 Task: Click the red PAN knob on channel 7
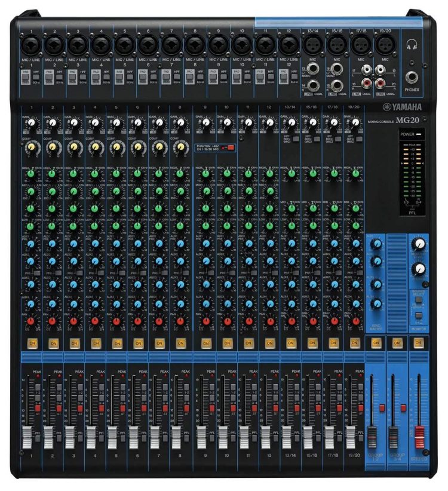point(159,321)
